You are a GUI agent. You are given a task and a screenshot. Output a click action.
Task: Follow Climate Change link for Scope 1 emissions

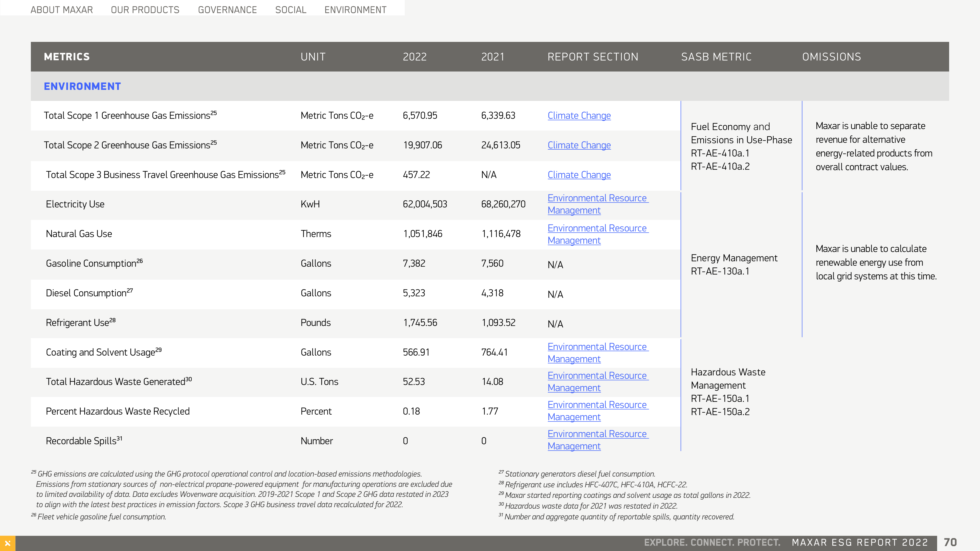click(579, 116)
